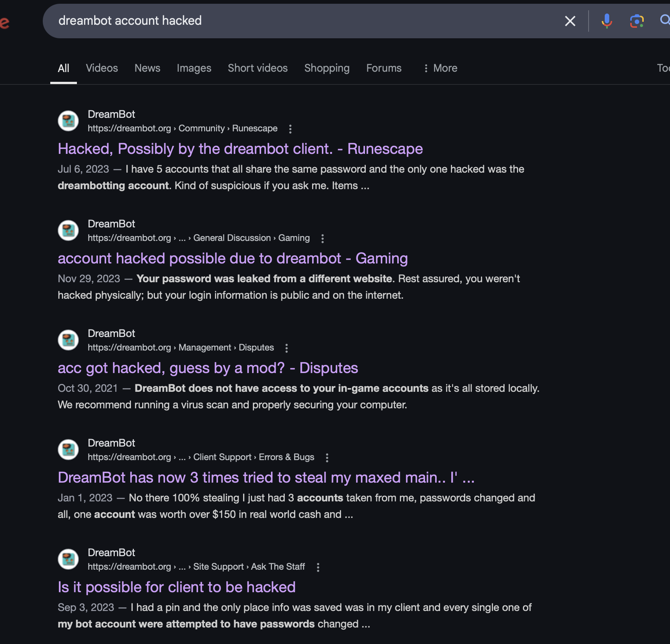The image size is (670, 644).
Task: Open options dots beside General Discussion › Gaming
Action: click(322, 238)
